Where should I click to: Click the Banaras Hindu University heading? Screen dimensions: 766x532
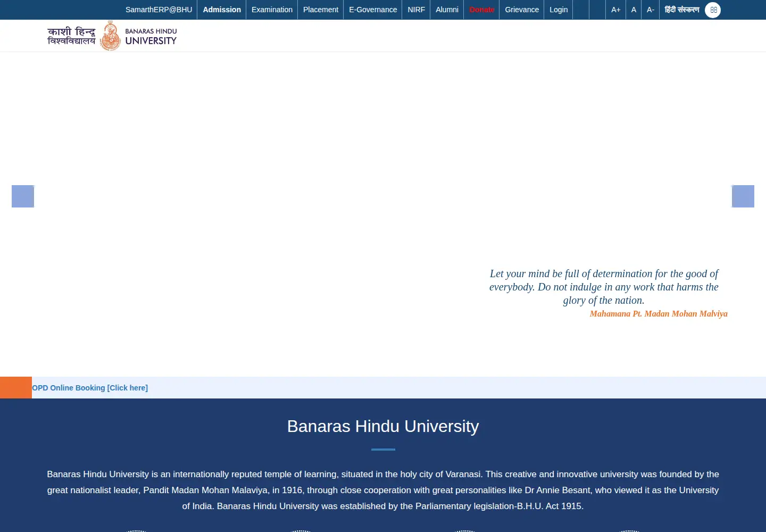pyautogui.click(x=383, y=426)
